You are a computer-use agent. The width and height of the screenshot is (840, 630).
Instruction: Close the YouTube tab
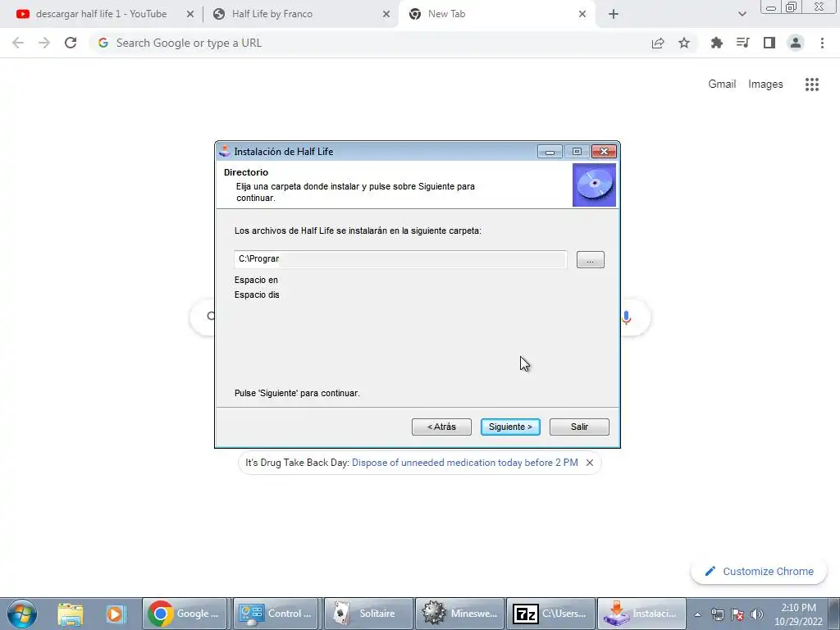point(190,15)
